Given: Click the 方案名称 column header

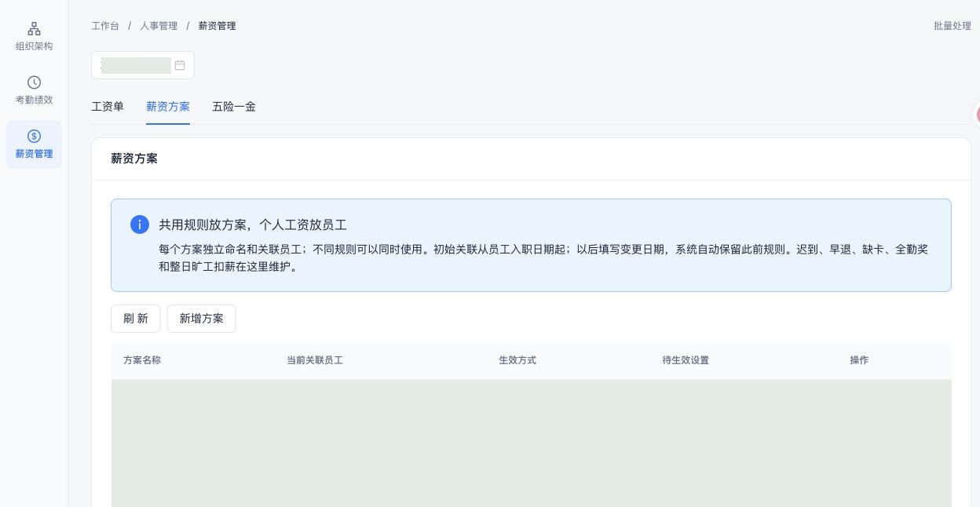Looking at the screenshot, I should [142, 360].
